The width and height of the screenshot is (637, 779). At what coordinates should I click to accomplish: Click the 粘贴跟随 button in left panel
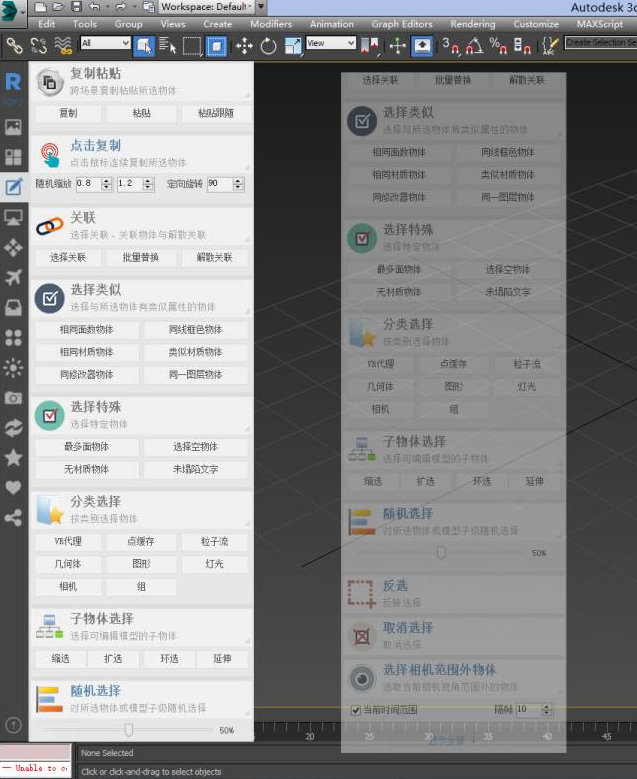(x=215, y=113)
